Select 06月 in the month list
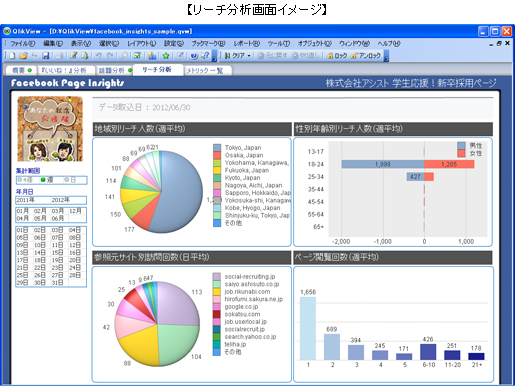This screenshot has height=387, width=515. 58,218
